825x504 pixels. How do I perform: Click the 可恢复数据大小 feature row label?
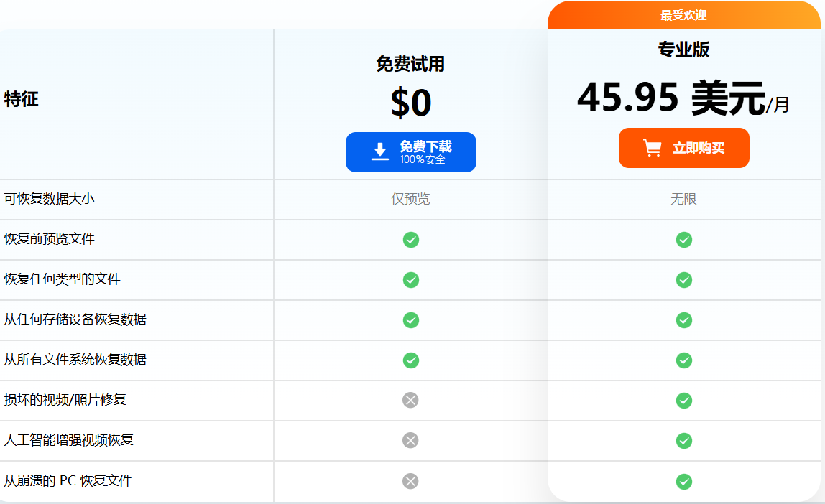pos(50,199)
